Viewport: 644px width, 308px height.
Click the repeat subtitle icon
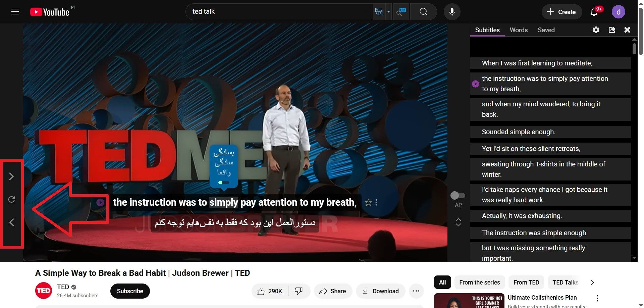pyautogui.click(x=11, y=200)
